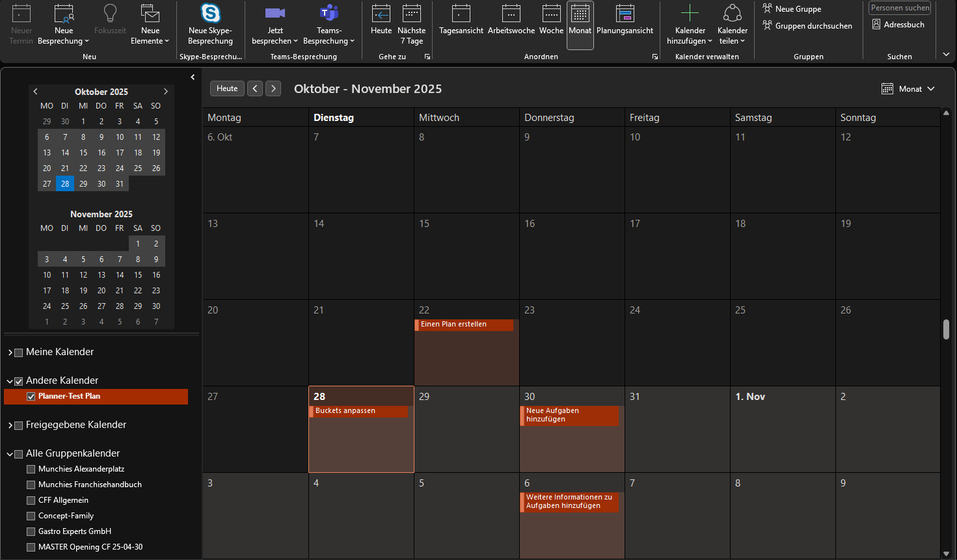Start a Teams-Besprechung from the ribbon
Screen dimensions: 957x560
pos(329,14)
